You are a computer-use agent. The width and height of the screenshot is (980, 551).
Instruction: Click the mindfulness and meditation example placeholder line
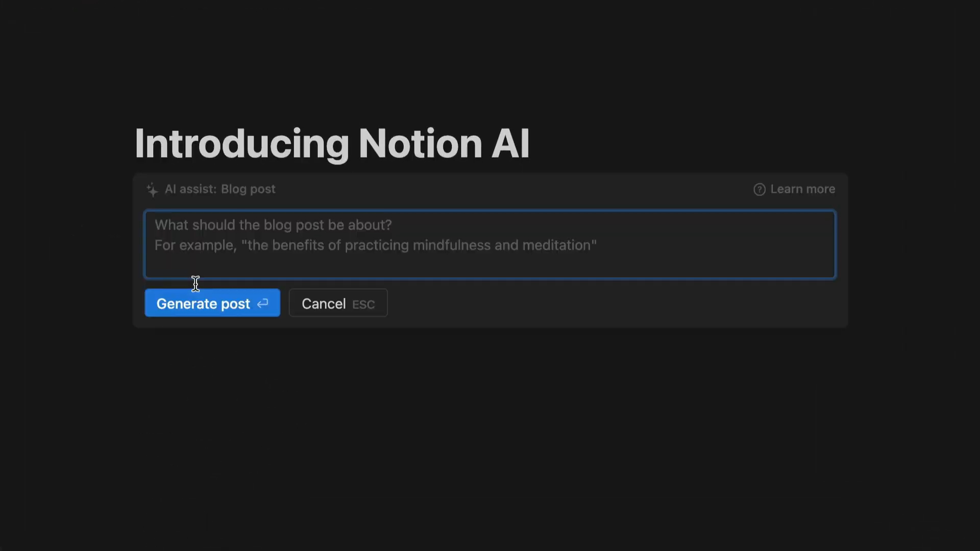375,245
